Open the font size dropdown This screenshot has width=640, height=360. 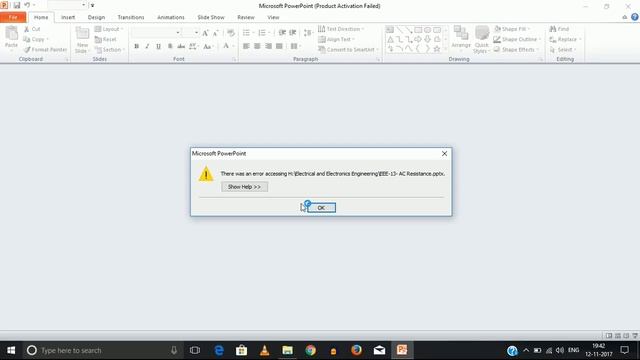pos(196,33)
